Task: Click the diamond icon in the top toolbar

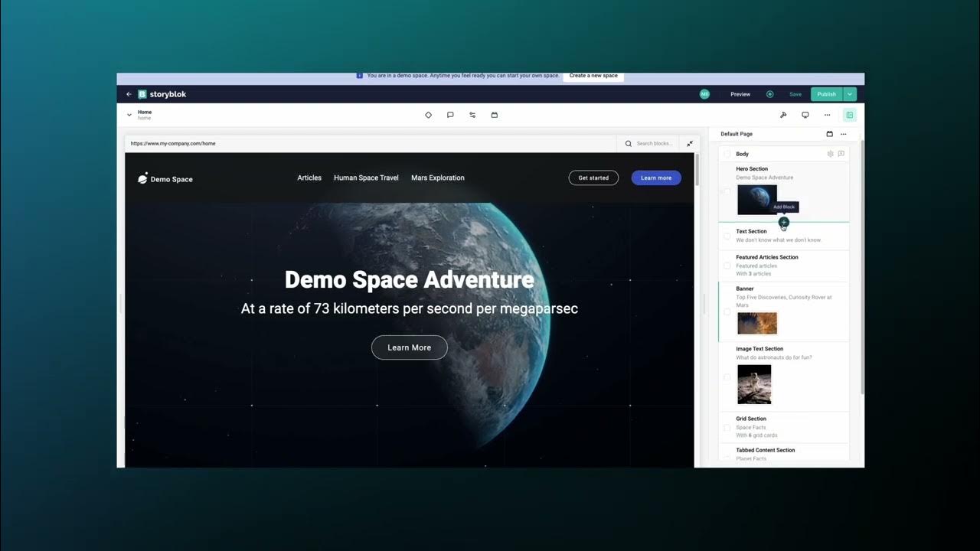Action: (x=428, y=115)
